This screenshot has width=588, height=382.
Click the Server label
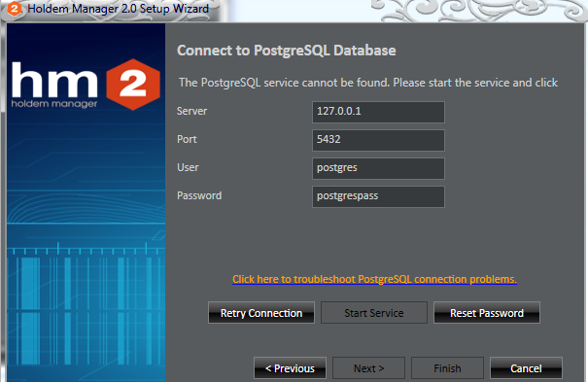[191, 111]
